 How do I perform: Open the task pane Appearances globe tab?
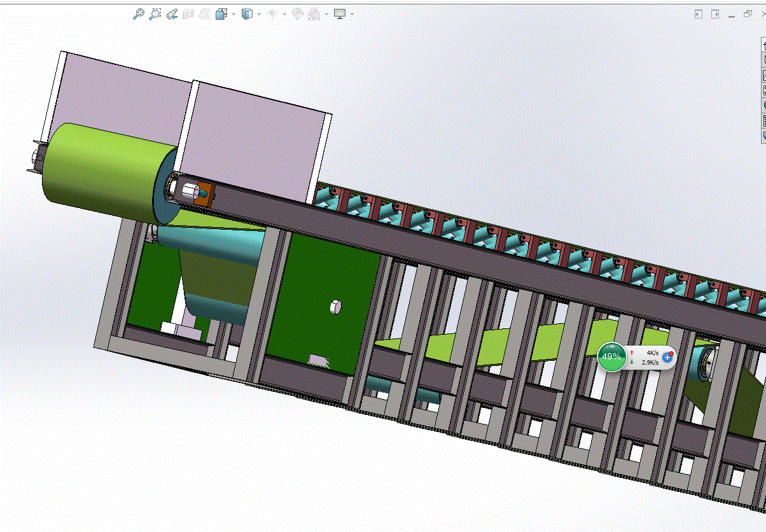pyautogui.click(x=763, y=105)
